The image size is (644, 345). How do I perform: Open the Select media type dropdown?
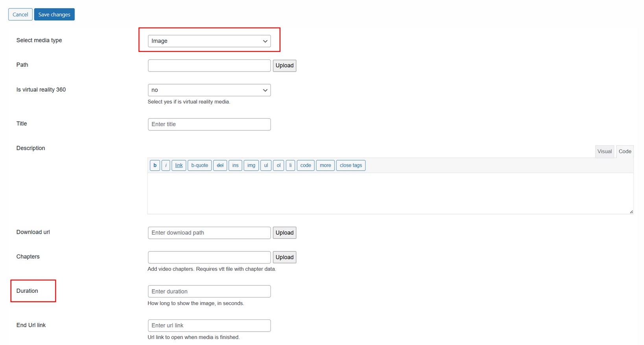[209, 41]
